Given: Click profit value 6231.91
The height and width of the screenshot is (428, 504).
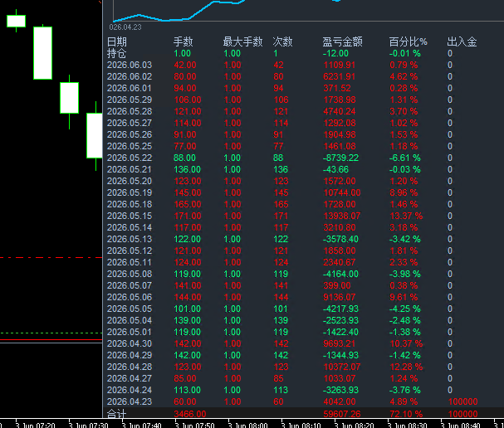Looking at the screenshot, I should (339, 76).
